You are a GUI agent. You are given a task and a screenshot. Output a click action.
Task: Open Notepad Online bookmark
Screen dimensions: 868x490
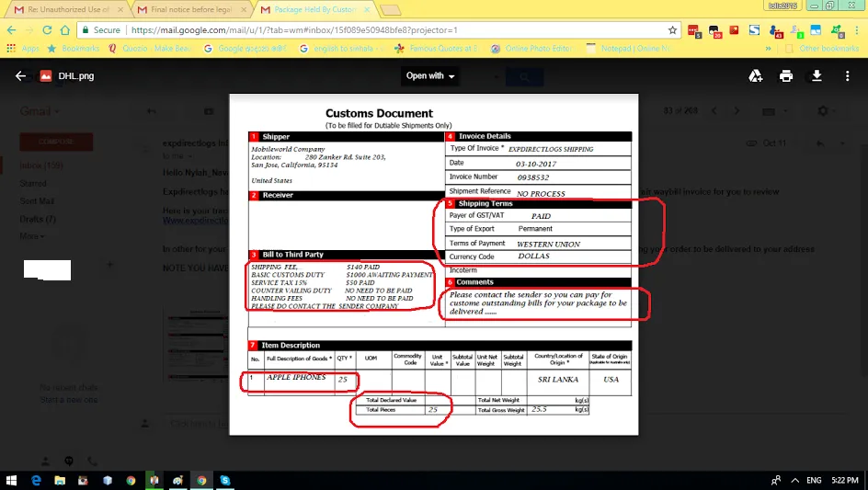click(629, 49)
